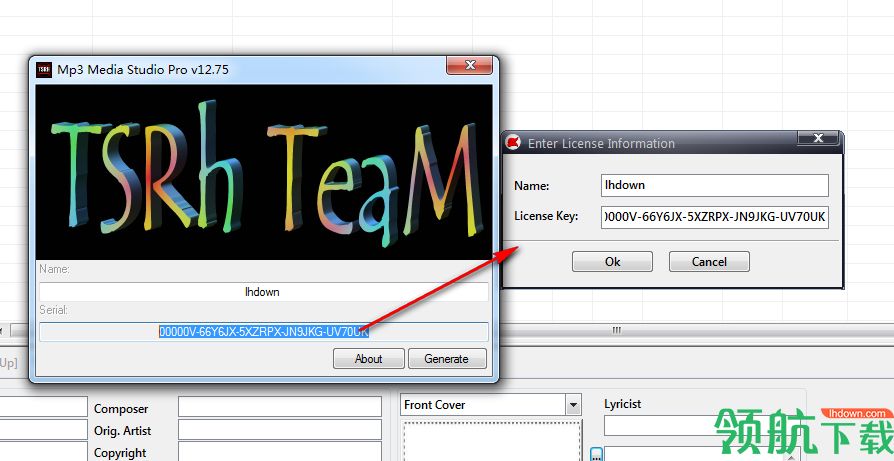Screen dimensions: 894x461
Task: Cancel the Enter License Information dialog
Action: point(709,262)
